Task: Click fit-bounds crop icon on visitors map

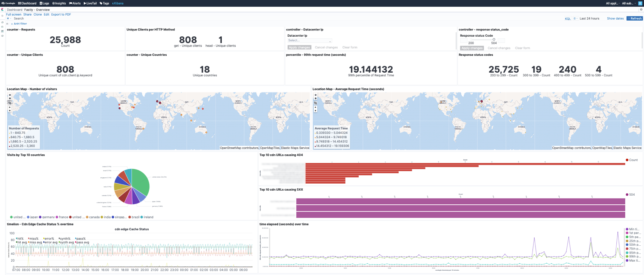Action: pos(10,103)
